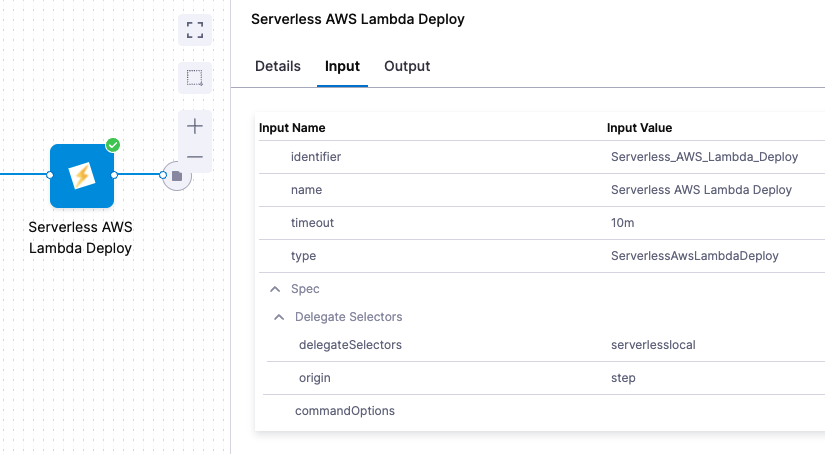The image size is (825, 454).
Task: Collapse the Spec section chevron
Action: coord(275,289)
